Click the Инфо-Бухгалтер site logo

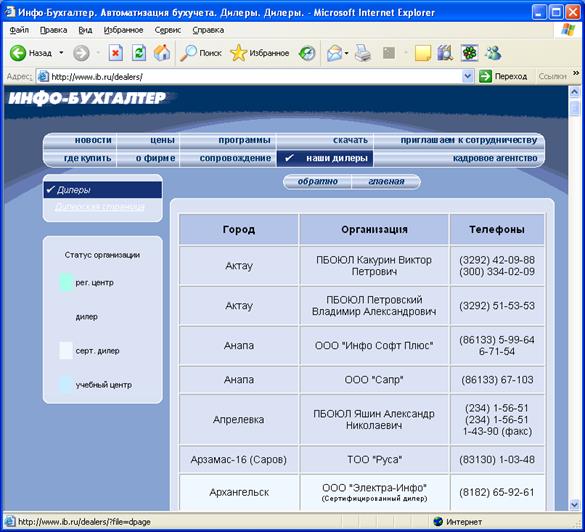click(x=87, y=98)
